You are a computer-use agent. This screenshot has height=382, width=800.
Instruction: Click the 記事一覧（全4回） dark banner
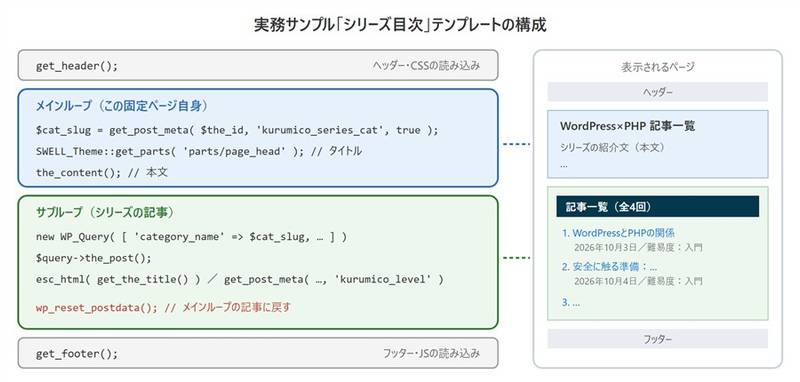point(658,207)
